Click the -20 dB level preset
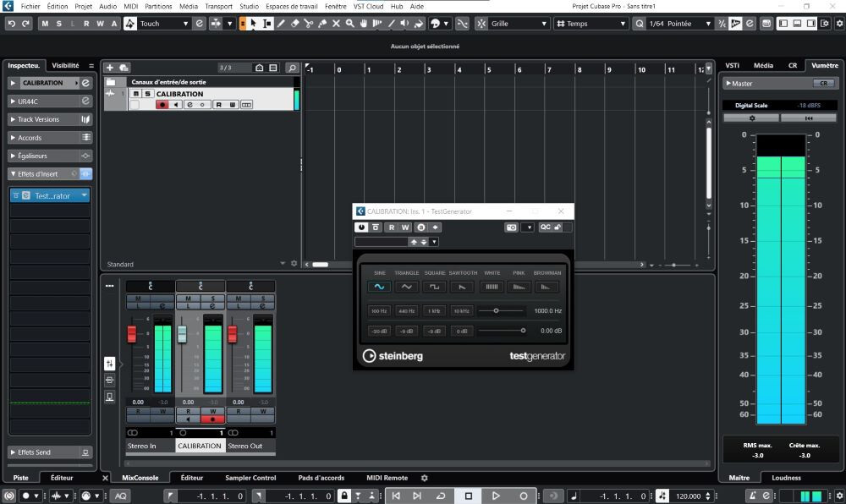 [x=379, y=331]
